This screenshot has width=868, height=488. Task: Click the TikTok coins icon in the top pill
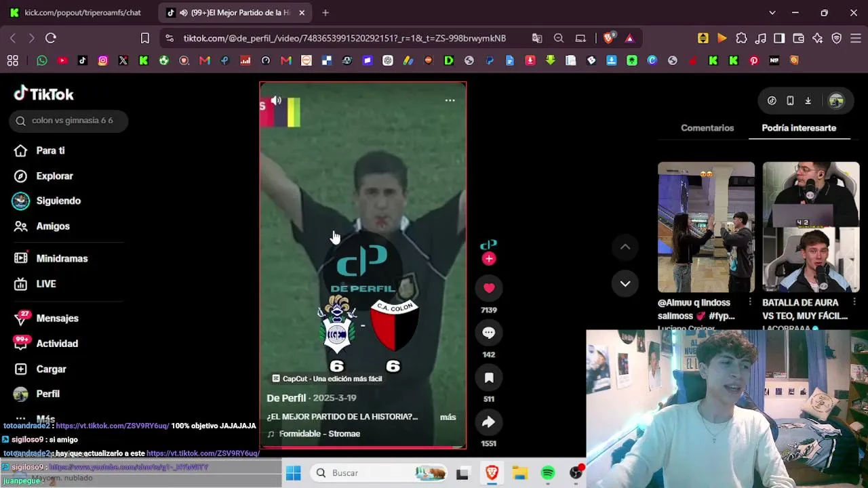pos(772,101)
